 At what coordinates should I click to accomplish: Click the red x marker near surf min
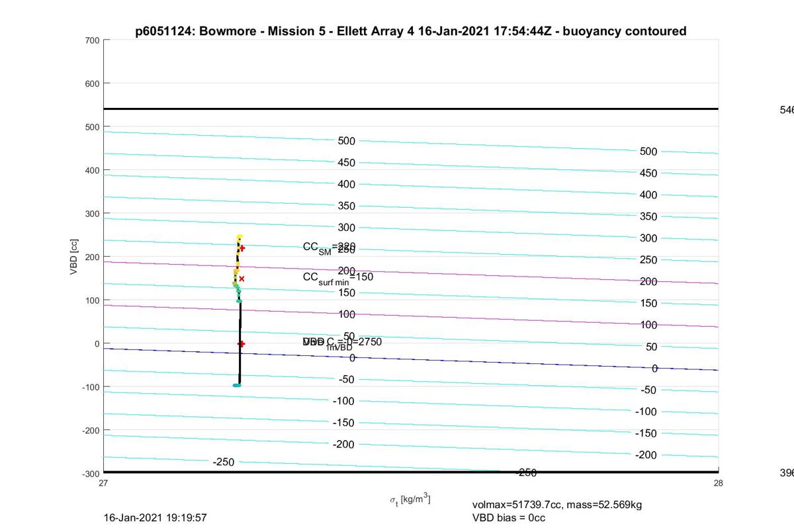(242, 279)
